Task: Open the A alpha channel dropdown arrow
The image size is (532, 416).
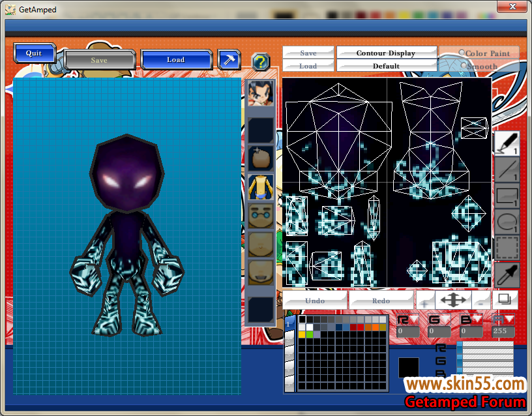Action: [x=510, y=319]
